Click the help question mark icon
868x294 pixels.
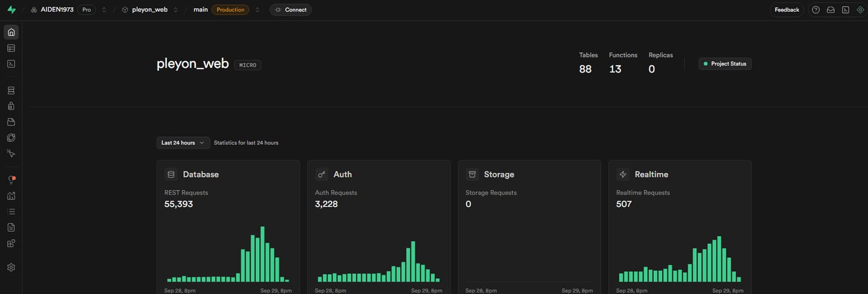815,10
